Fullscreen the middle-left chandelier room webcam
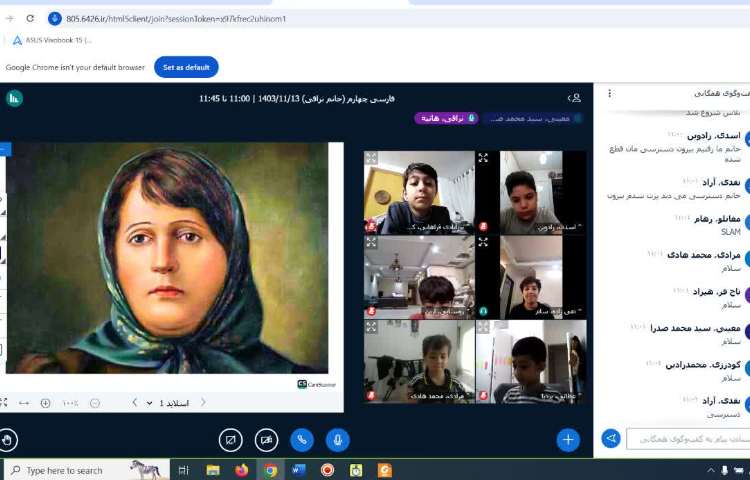Image resolution: width=750 pixels, height=480 pixels. (x=371, y=242)
